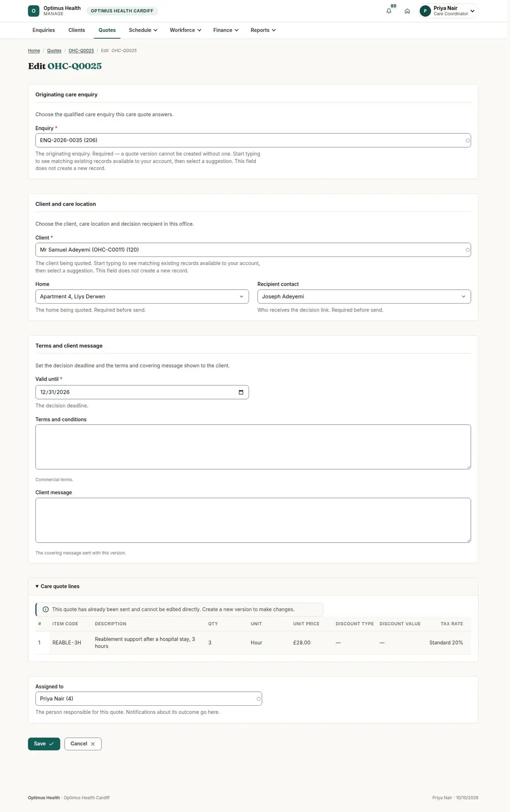Click the Optimus Health logo icon

(x=34, y=11)
